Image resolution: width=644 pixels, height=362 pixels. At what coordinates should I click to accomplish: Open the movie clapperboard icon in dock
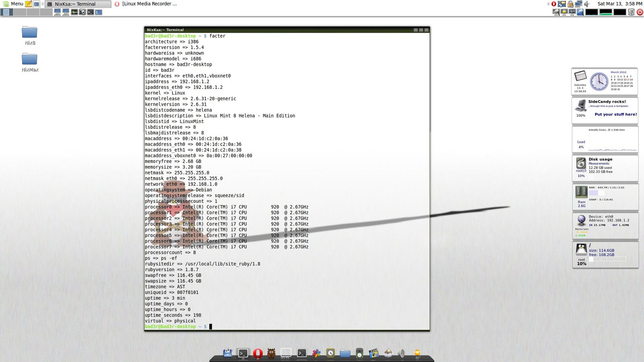coord(374,353)
